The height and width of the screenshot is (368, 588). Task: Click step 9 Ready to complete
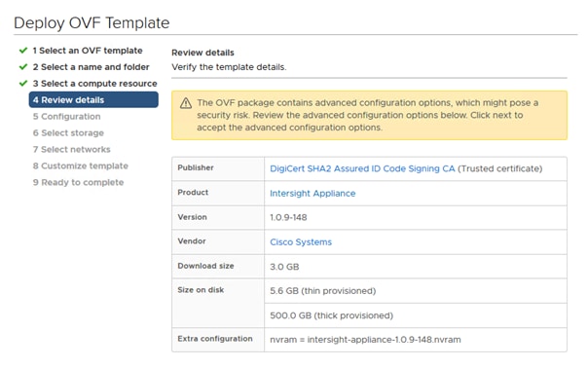point(78,182)
